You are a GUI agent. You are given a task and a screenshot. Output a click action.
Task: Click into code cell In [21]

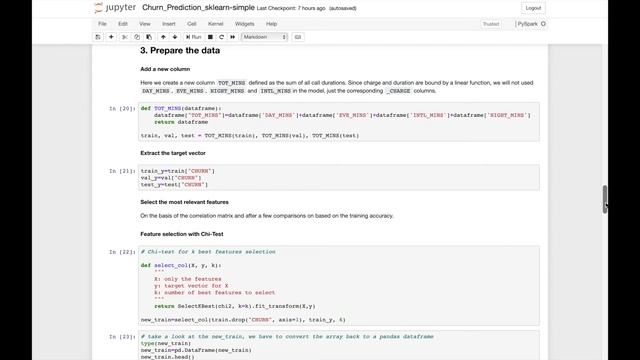(339, 178)
